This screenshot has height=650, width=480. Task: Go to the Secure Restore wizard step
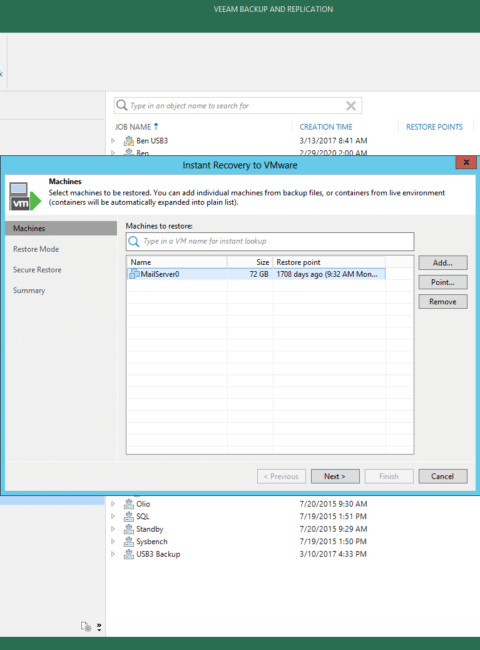click(x=37, y=270)
